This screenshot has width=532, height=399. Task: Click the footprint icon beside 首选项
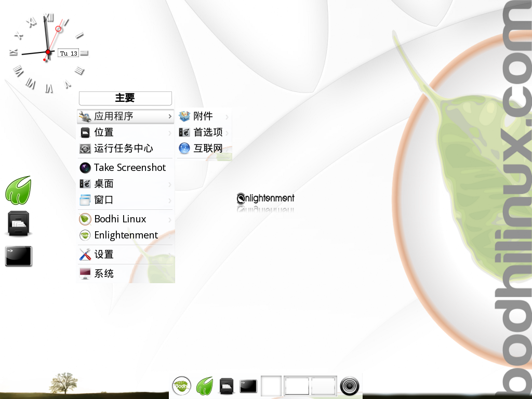pyautogui.click(x=184, y=132)
